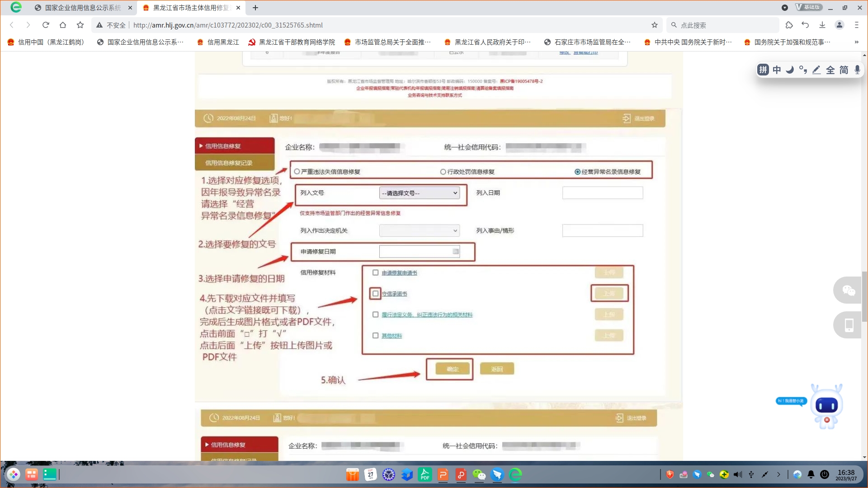
Task: Expand the 列入作出决定机关 dropdown
Action: (x=419, y=230)
